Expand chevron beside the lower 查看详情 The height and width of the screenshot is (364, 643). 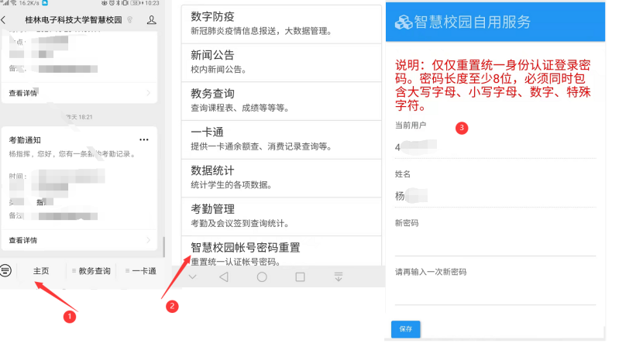click(x=149, y=240)
